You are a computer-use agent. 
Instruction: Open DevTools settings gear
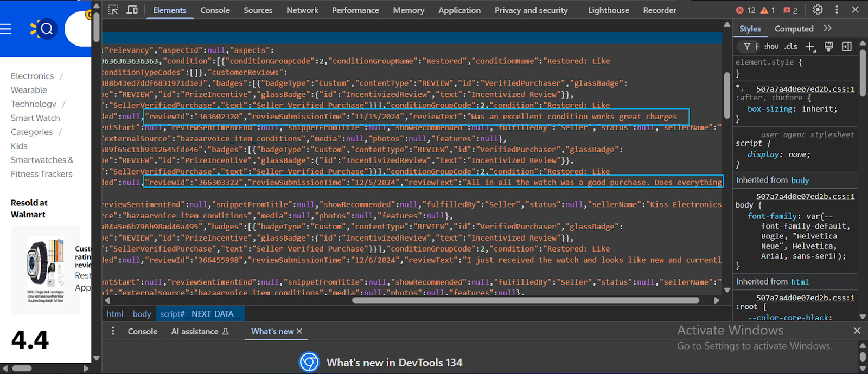click(x=818, y=10)
